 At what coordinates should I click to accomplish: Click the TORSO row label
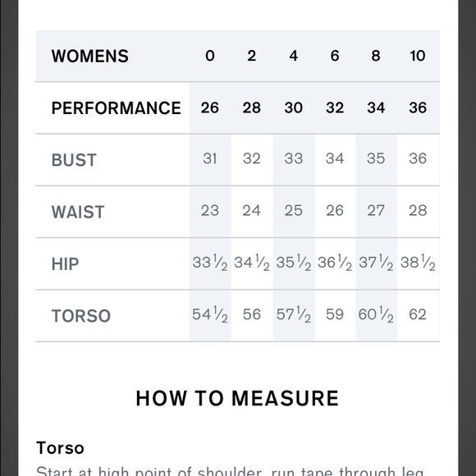[x=81, y=316]
